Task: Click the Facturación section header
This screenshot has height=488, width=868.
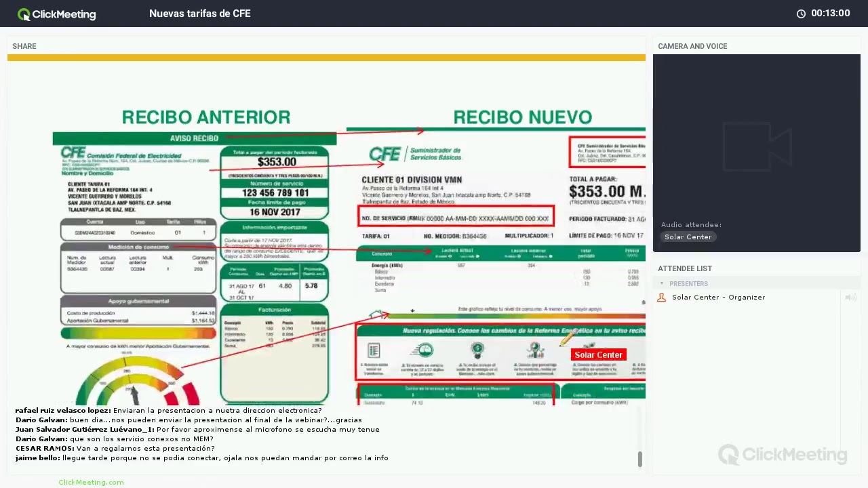Action: click(275, 310)
